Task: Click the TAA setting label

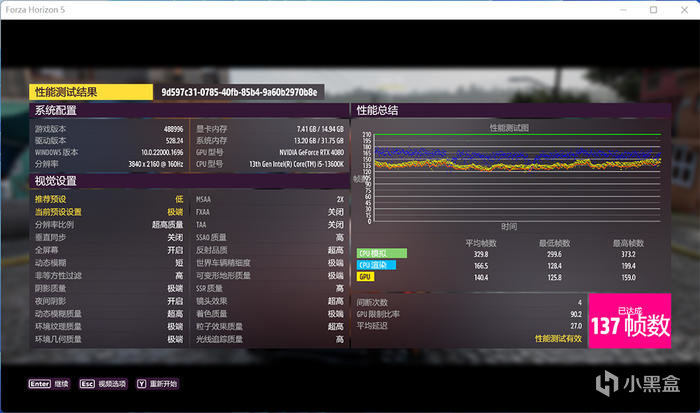Action: pyautogui.click(x=201, y=225)
